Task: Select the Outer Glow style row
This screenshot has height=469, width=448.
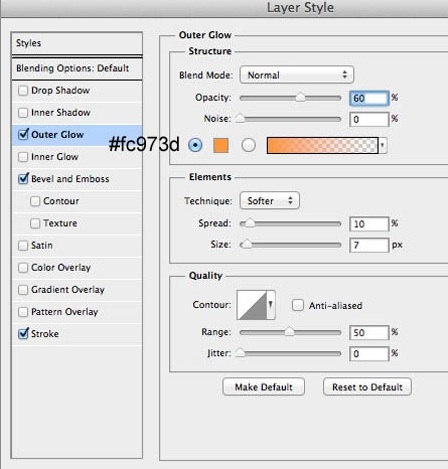Action: 77,135
